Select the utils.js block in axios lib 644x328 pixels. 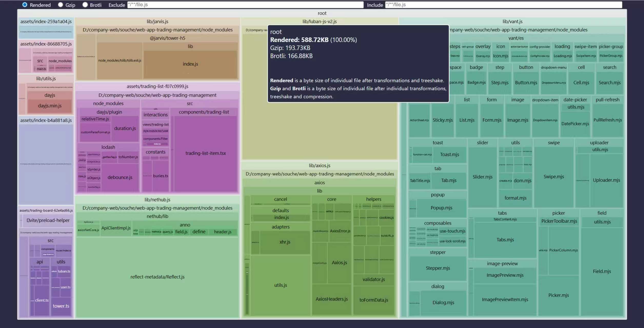(280, 285)
